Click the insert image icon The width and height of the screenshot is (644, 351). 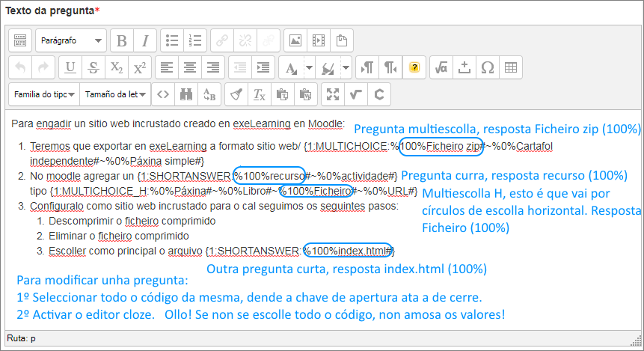[295, 40]
